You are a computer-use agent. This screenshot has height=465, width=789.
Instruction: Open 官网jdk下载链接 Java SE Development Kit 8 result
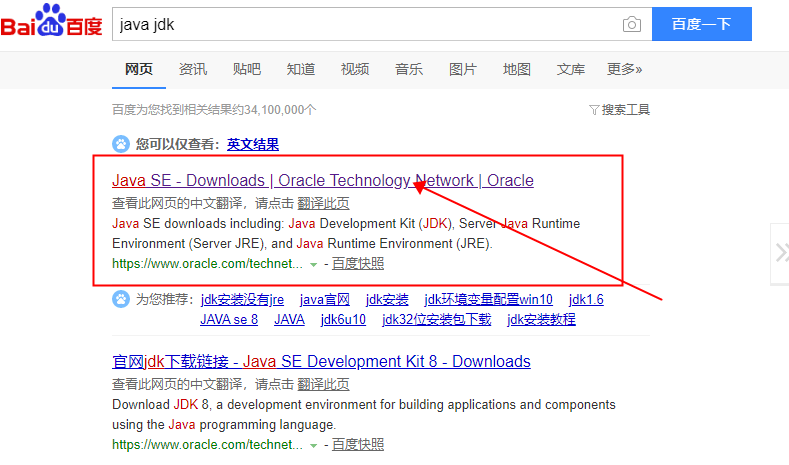coord(321,361)
